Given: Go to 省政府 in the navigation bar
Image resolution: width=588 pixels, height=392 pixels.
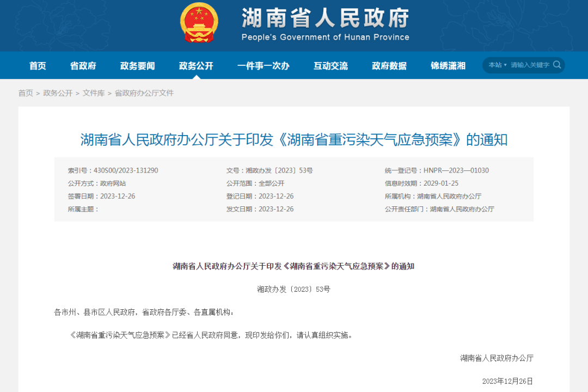Looking at the screenshot, I should tap(83, 66).
